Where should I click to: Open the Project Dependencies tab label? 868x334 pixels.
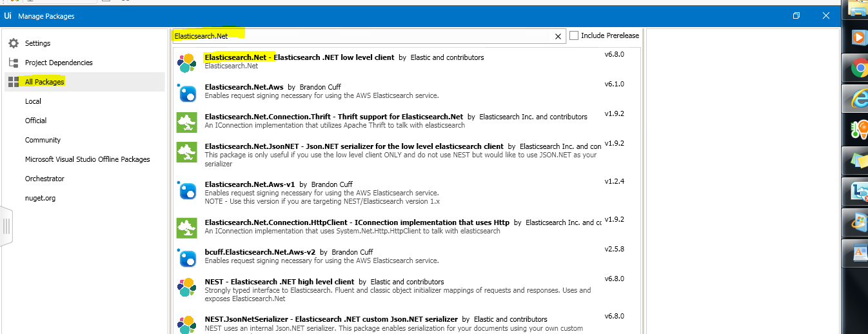(59, 63)
